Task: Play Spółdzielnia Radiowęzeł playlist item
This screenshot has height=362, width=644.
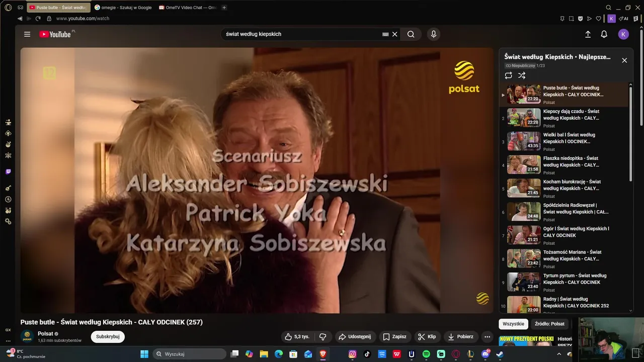Action: pos(563,212)
